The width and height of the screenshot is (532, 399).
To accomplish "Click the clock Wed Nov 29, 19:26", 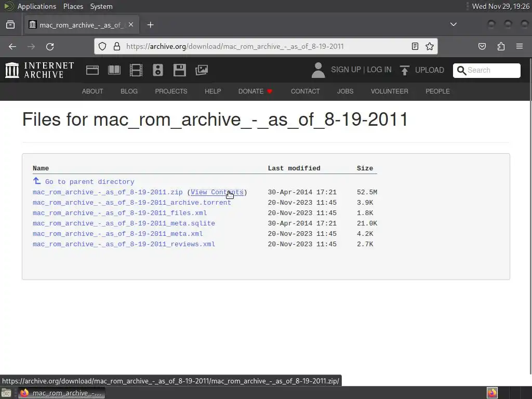I will pyautogui.click(x=500, y=6).
